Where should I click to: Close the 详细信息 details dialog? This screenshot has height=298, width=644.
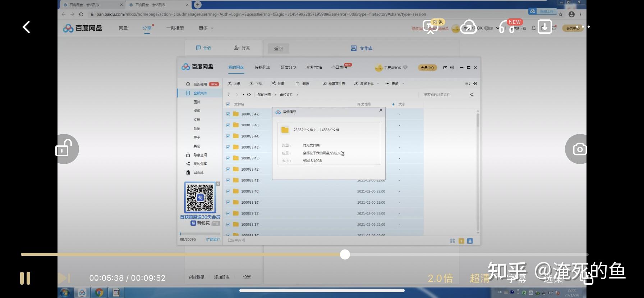click(381, 110)
